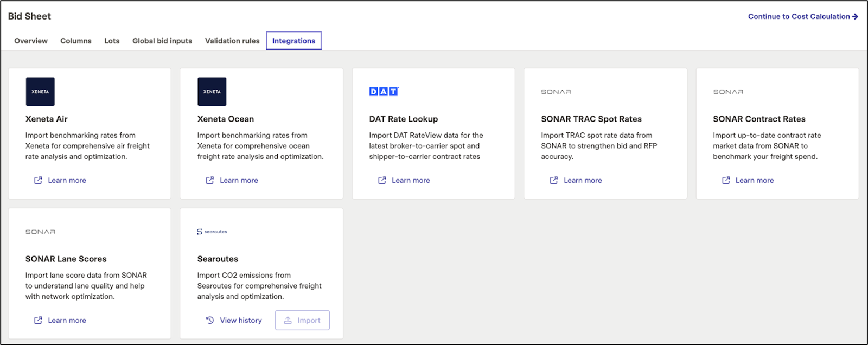Click external link icon in SONAR Lane Scores card

coord(38,320)
